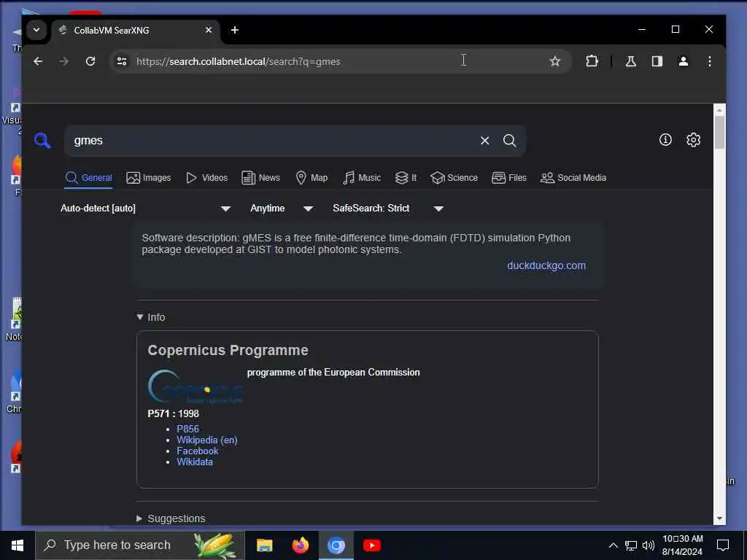Image resolution: width=747 pixels, height=560 pixels.
Task: Click the page vertical scrollbar thumb
Action: (719, 133)
